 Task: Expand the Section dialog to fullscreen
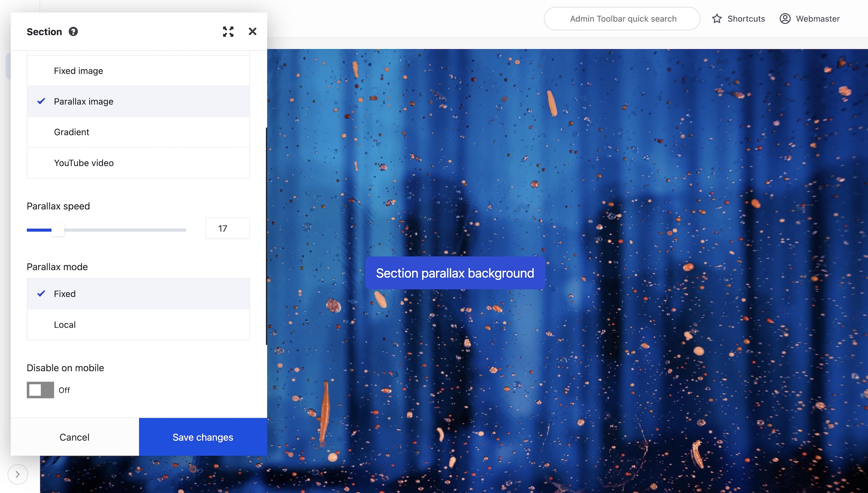click(x=228, y=32)
